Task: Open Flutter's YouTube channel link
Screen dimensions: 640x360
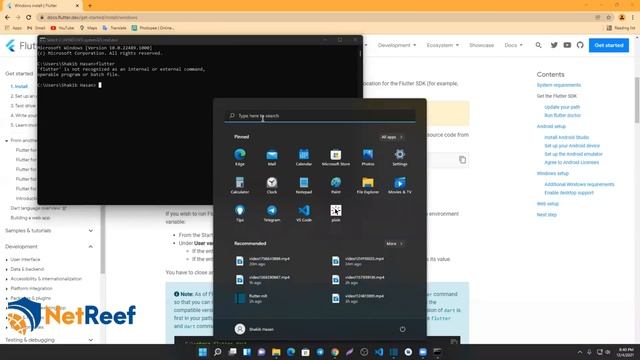Action: (x=567, y=45)
